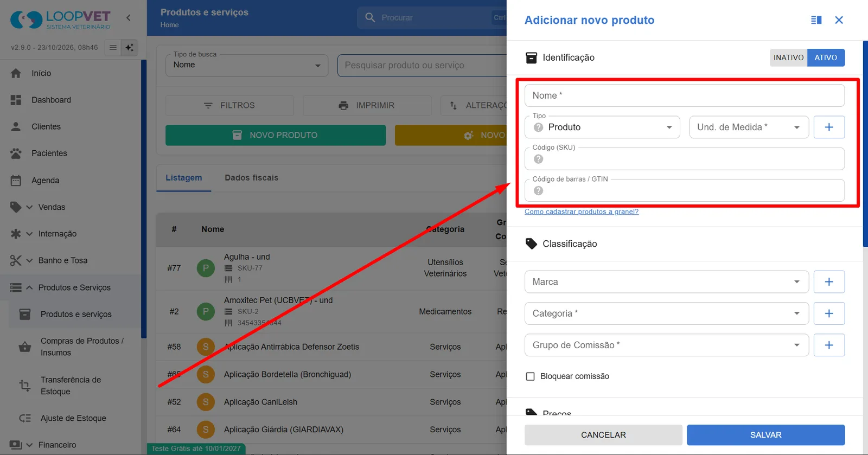Click the IMPRIMIR button
This screenshot has width=868, height=455.
[x=367, y=105]
